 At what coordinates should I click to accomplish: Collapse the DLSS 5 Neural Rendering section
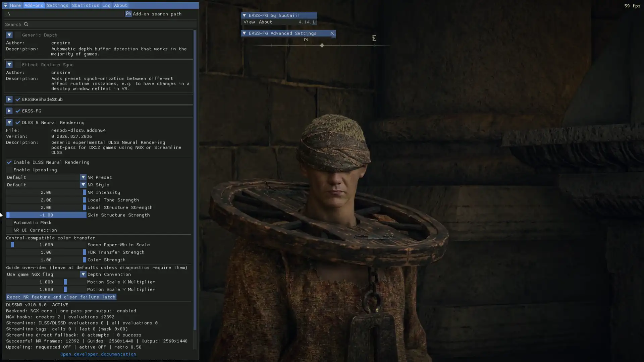point(9,123)
